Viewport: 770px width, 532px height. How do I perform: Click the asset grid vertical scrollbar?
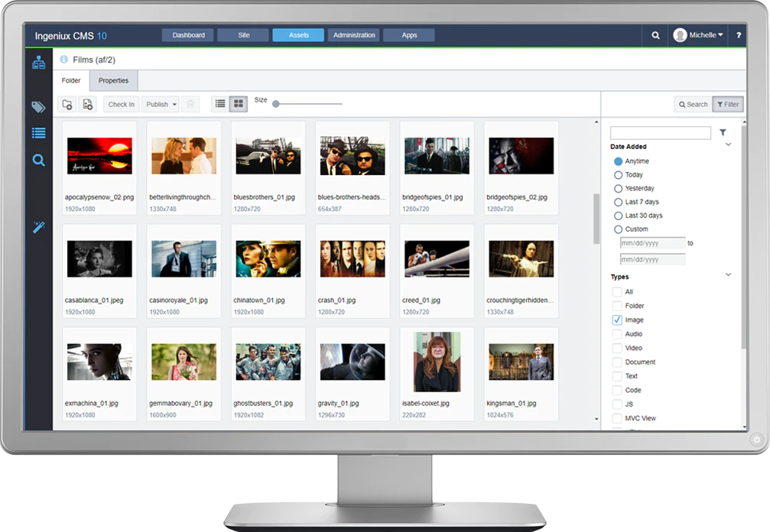(596, 219)
